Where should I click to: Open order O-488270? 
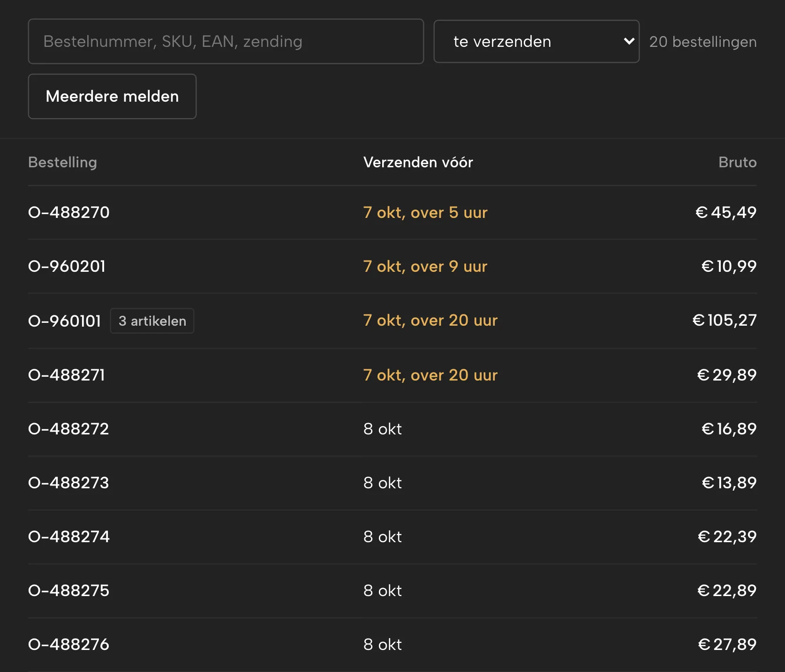coord(69,212)
